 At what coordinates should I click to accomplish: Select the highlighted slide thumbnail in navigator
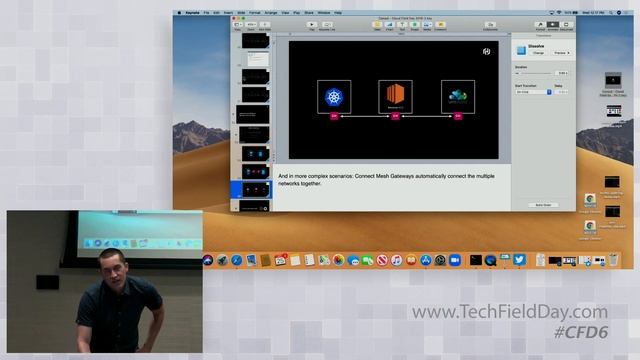pos(256,190)
